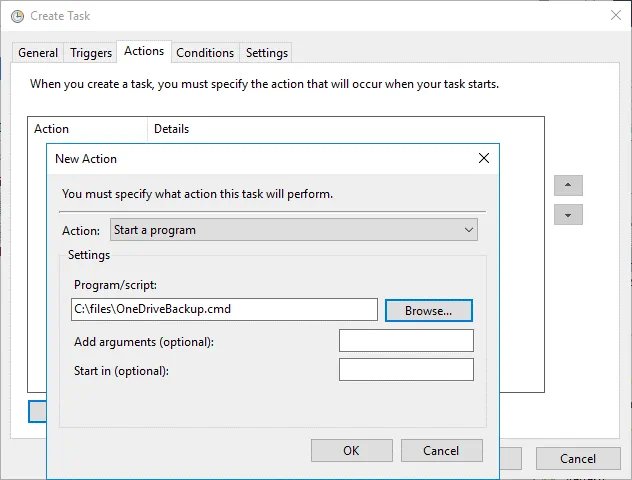Open the Triggers tab
The width and height of the screenshot is (632, 480).
coord(92,53)
